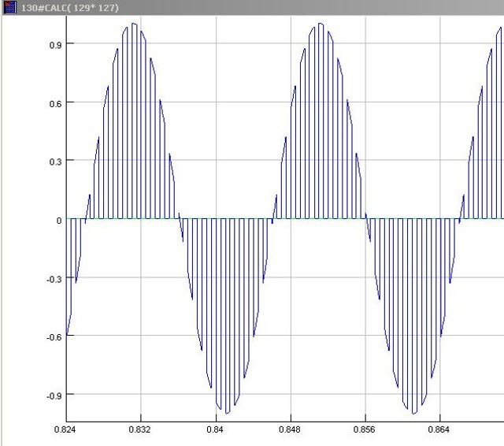Click the 0.6 y-axis label

tap(55, 104)
